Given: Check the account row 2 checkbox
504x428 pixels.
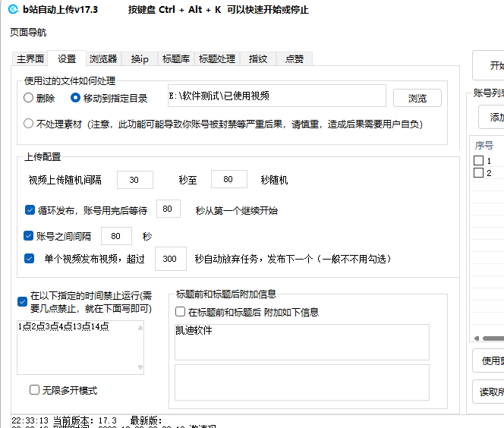Looking at the screenshot, I should (479, 172).
